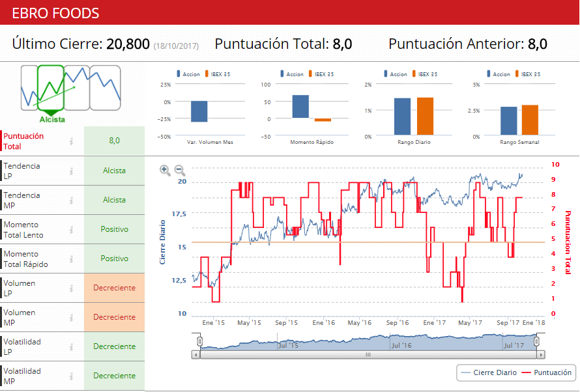The height and width of the screenshot is (392, 580).
Task: Click the Volatilidad MP row label
Action: (22, 376)
